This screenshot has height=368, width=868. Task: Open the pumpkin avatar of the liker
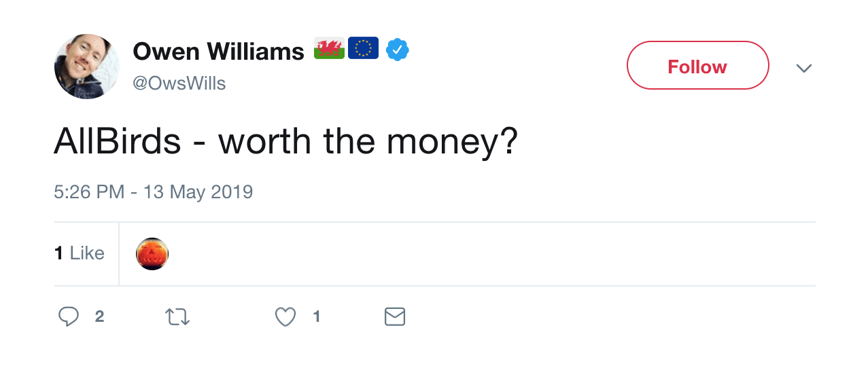tap(152, 254)
